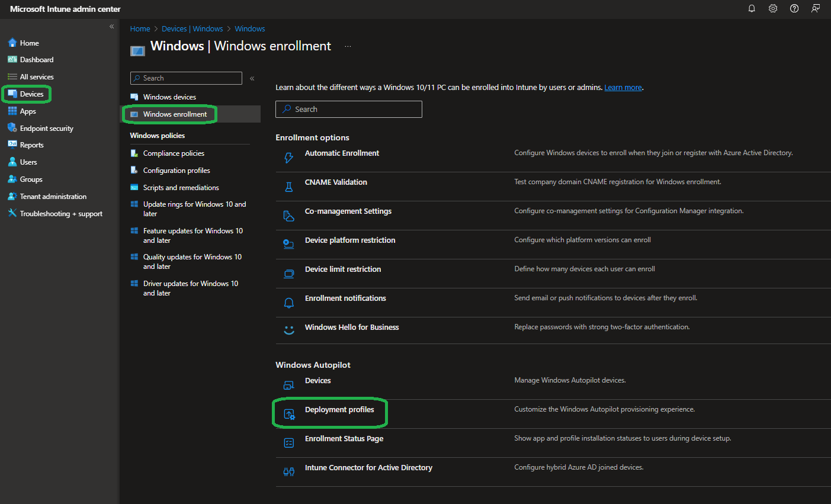Screen dimensions: 831x504
Task: Click the Learn more link
Action: [623, 88]
